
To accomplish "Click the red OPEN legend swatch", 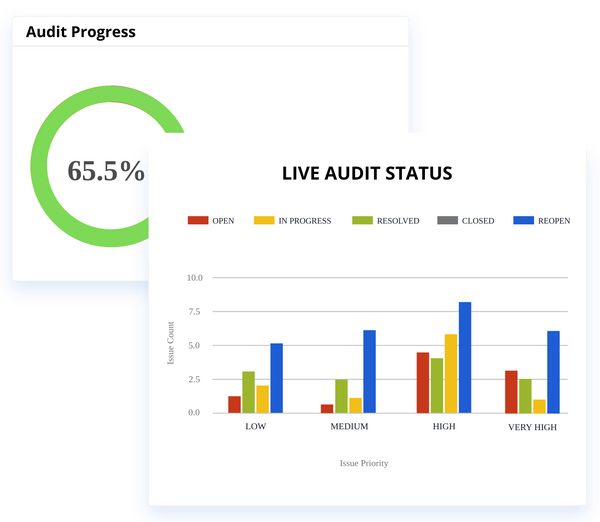I will pos(197,220).
